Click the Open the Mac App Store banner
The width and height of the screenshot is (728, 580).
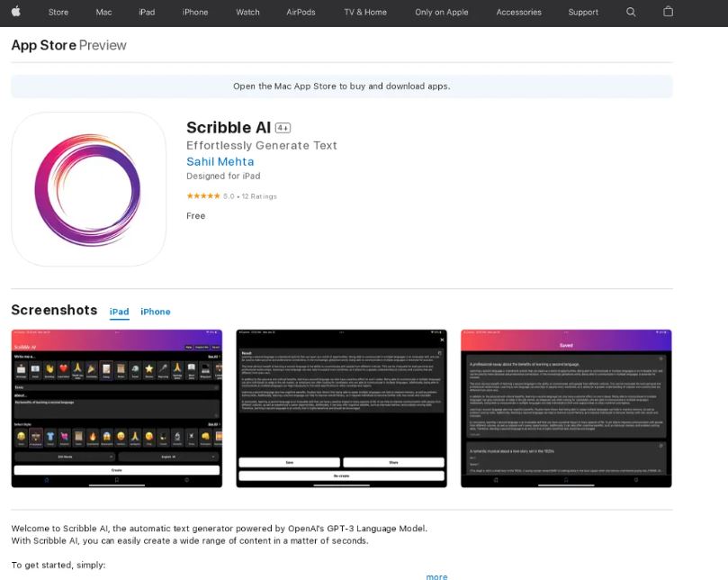(342, 86)
